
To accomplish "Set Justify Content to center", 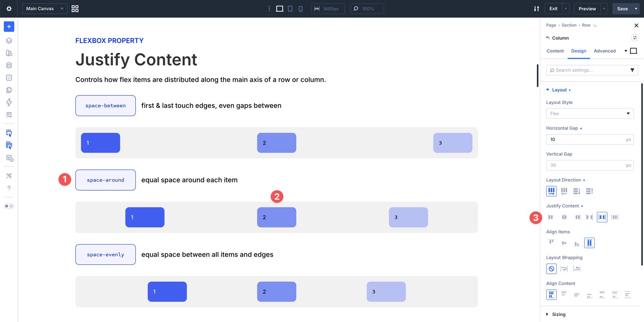I will 564,217.
